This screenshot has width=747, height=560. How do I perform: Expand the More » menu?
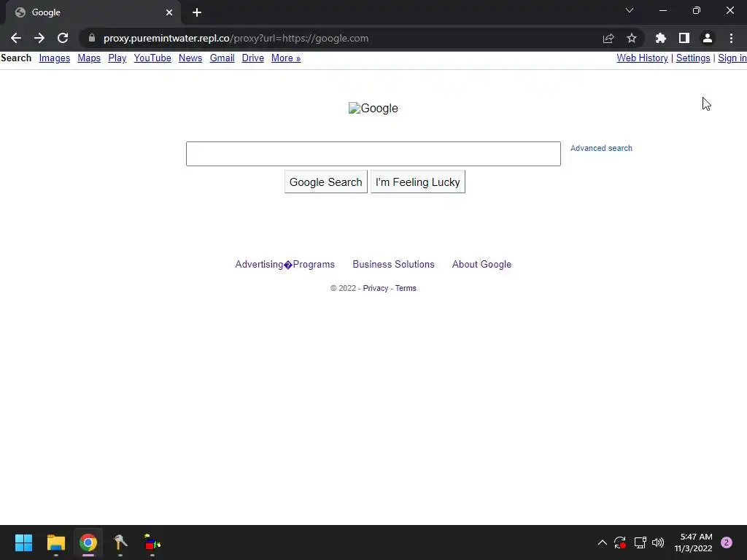pyautogui.click(x=286, y=58)
